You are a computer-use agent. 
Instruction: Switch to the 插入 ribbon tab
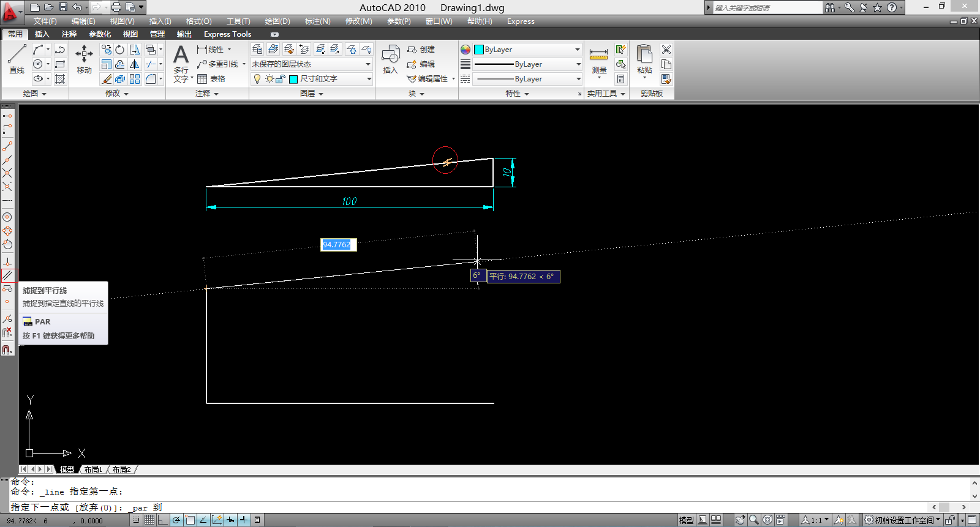[42, 34]
